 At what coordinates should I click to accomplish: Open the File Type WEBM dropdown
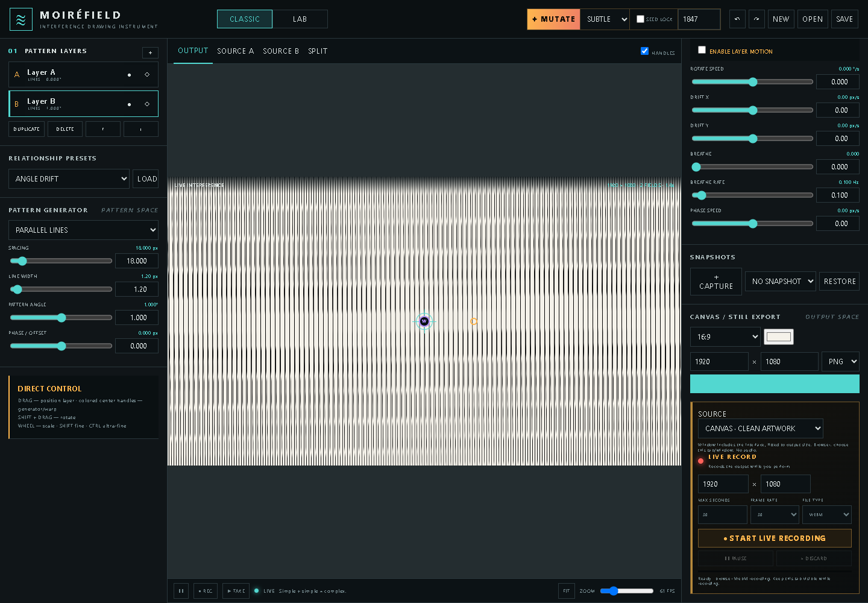tap(827, 515)
